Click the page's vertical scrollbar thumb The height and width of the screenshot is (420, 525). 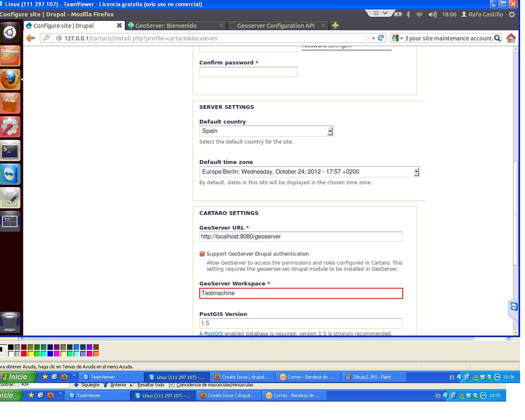[x=516, y=213]
